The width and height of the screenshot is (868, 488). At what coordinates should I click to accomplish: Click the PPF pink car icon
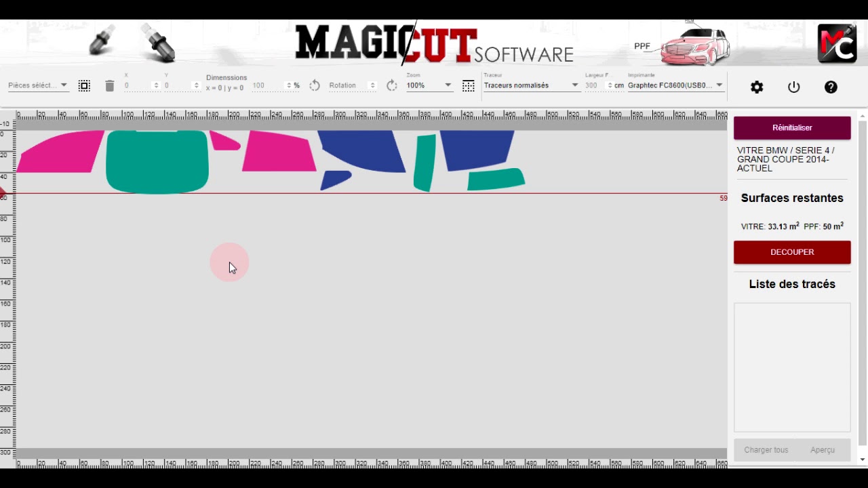coord(695,45)
